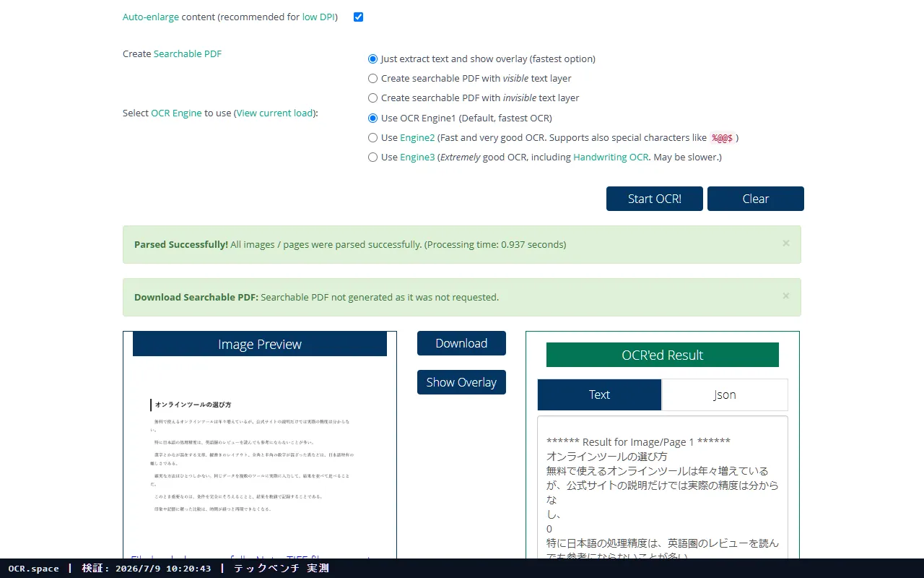This screenshot has height=578, width=924.
Task: Click the Download button
Action: (461, 343)
